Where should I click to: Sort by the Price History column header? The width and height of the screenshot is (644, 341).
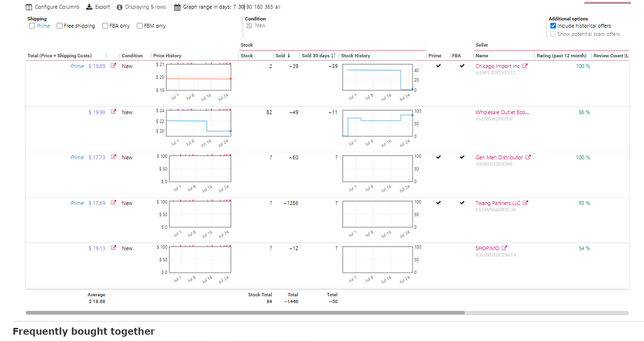(x=167, y=56)
